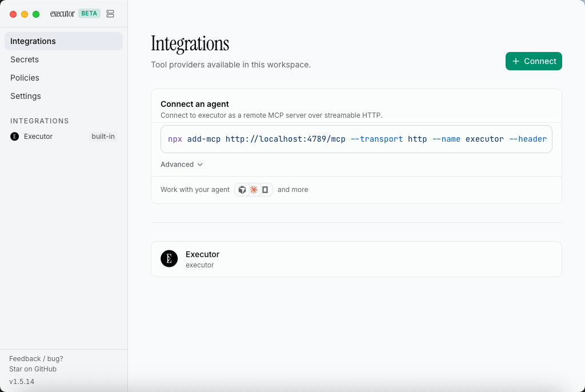585x392 pixels.
Task: Click the 'and more' text
Action: click(x=293, y=190)
